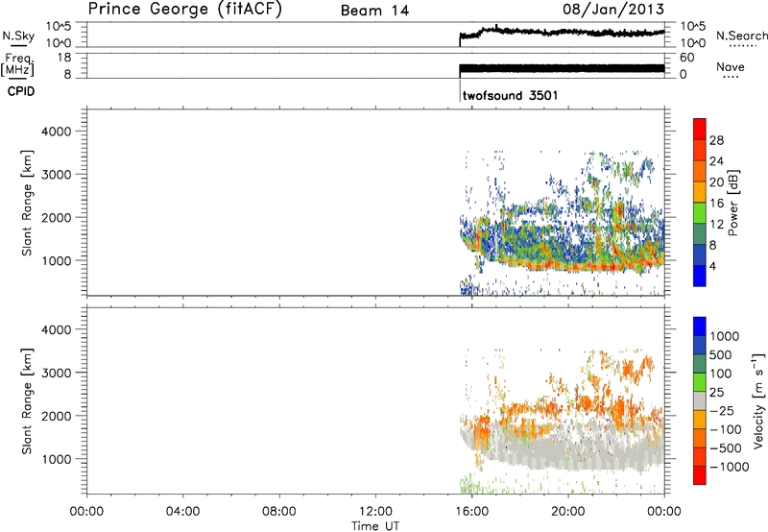
Task: Select the '12:00' time tick label
Action: tap(375, 512)
